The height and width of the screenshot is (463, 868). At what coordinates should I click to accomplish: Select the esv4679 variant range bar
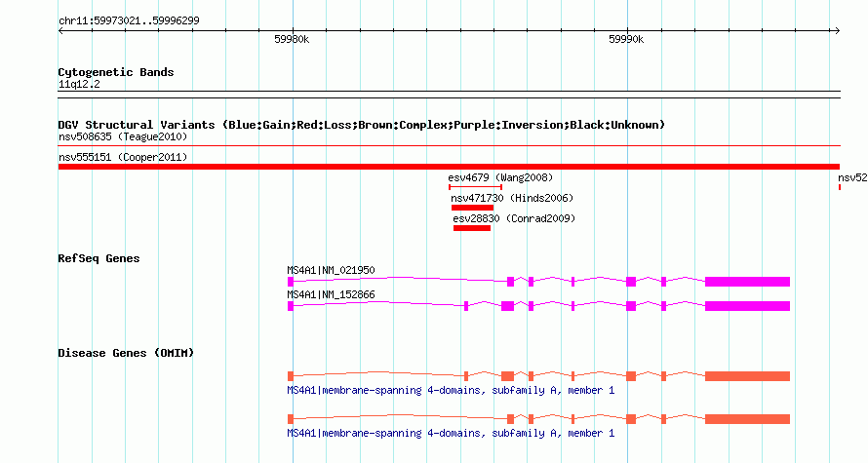(x=475, y=187)
